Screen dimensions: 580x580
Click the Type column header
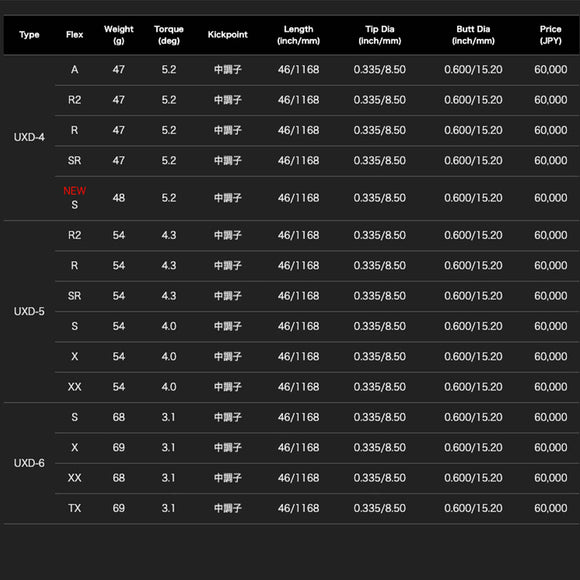[29, 35]
